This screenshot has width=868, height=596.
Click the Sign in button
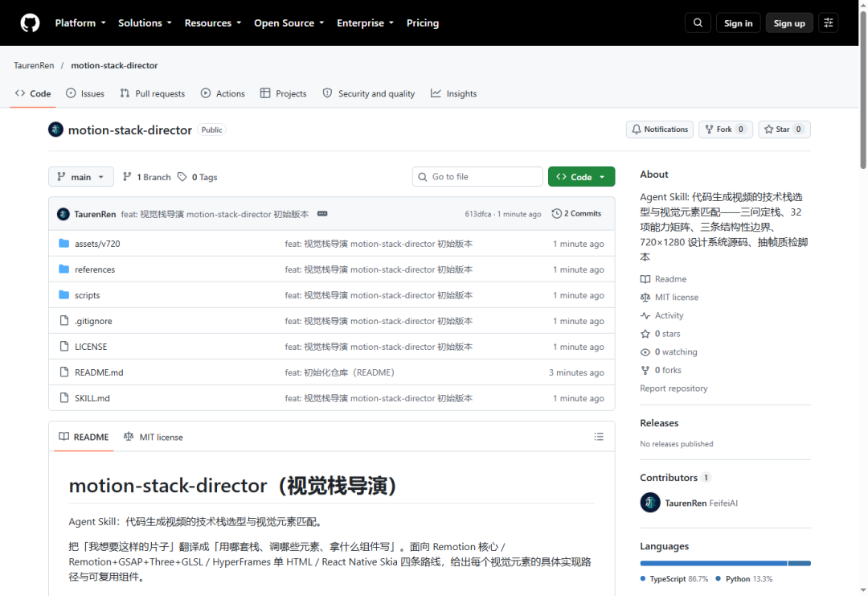coord(738,23)
